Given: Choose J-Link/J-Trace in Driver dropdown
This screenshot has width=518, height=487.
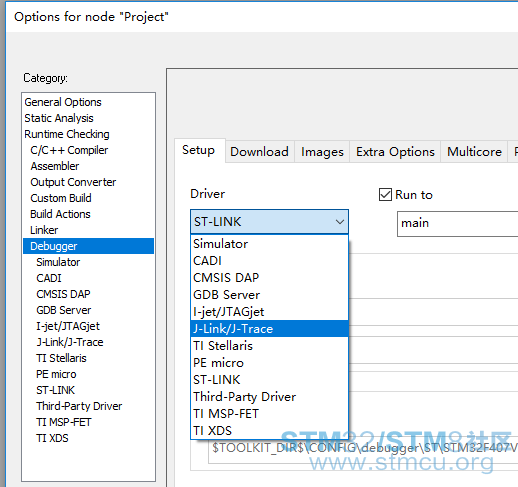Looking at the screenshot, I should click(x=269, y=329).
